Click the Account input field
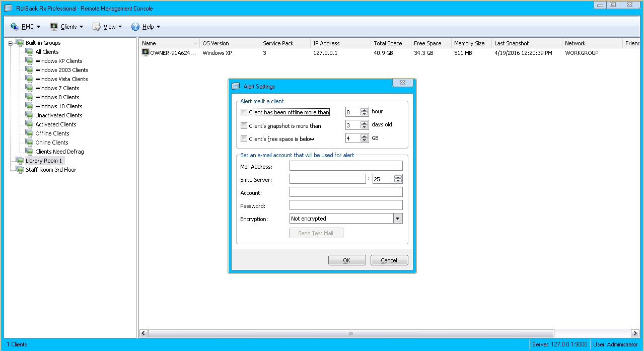644x351 pixels. tap(346, 192)
